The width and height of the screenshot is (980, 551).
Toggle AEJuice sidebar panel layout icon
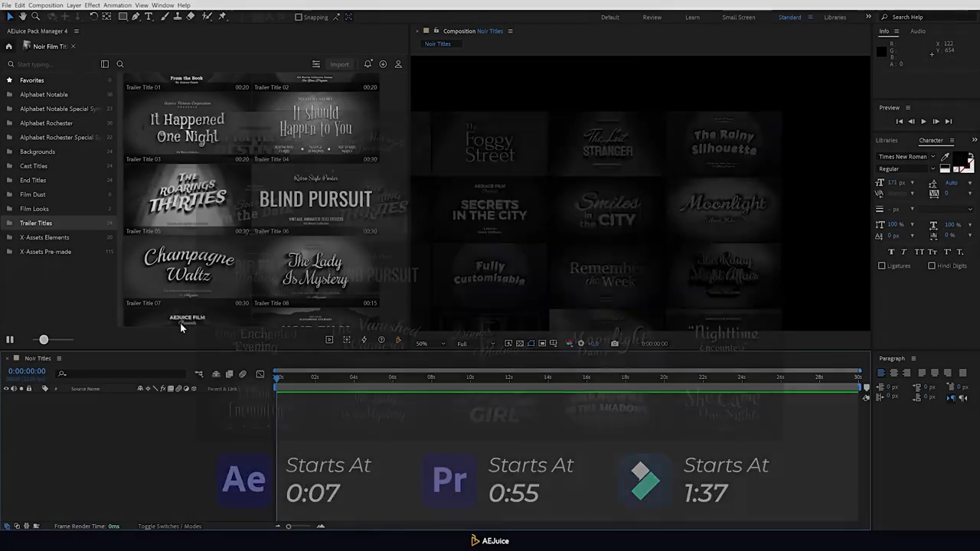coord(105,64)
